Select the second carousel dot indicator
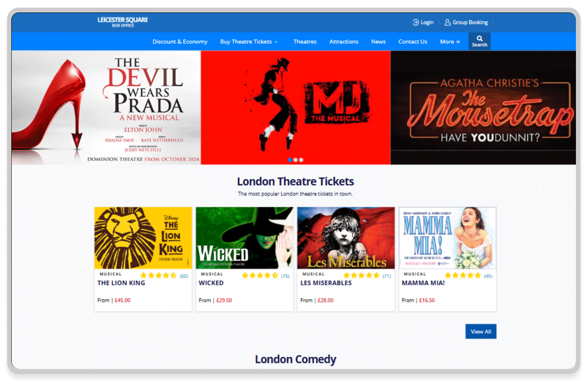 [296, 160]
